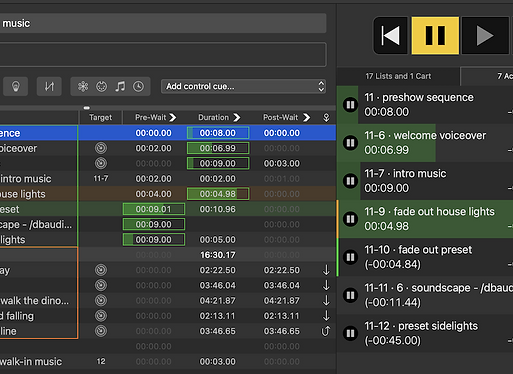The height and width of the screenshot is (374, 513).
Task: Click the Fade cue icon in toolbar
Action: (49, 87)
